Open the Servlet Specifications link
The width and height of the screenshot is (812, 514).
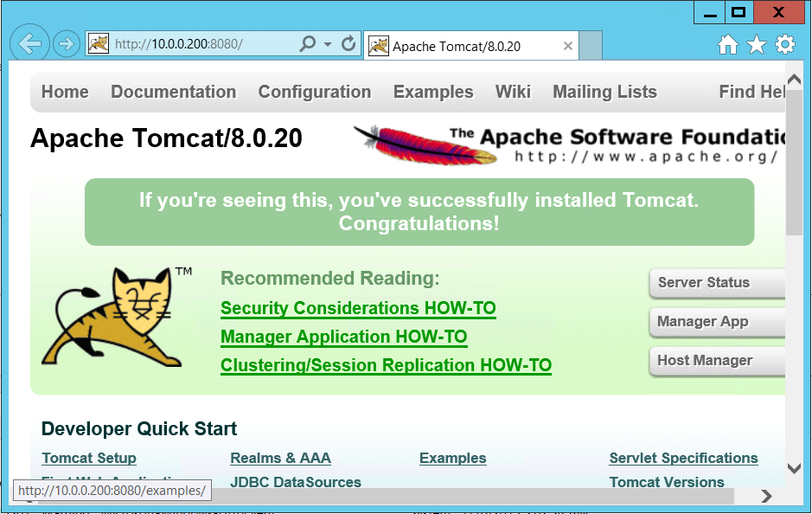(x=683, y=458)
